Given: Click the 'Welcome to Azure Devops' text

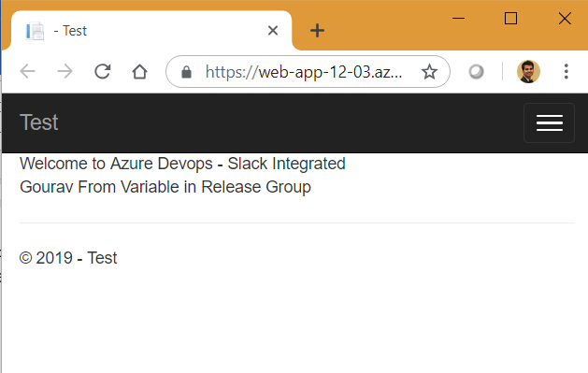Looking at the screenshot, I should click(116, 164).
